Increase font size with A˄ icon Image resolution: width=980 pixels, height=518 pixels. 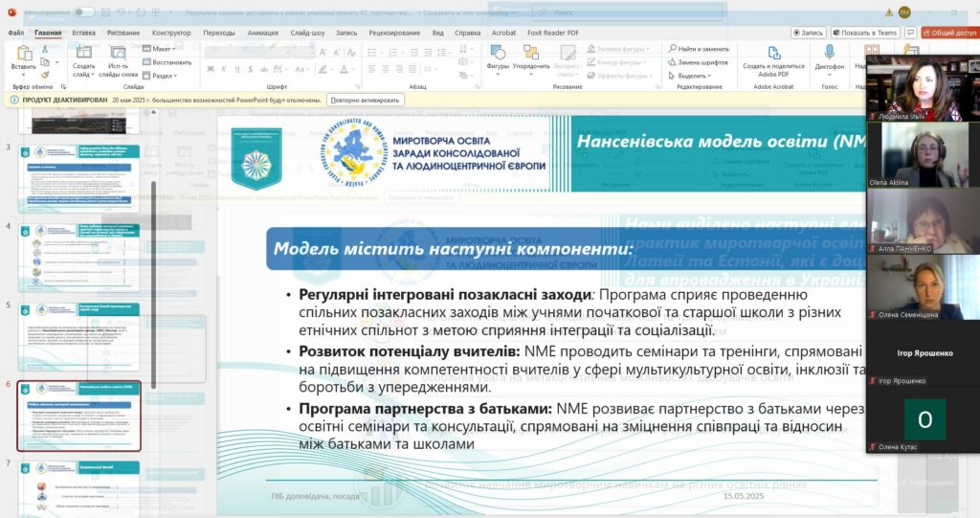[323, 52]
